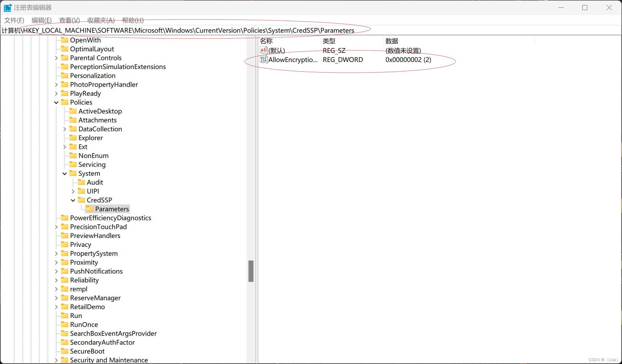
Task: Open the 文件(F) menu
Action: (14, 20)
